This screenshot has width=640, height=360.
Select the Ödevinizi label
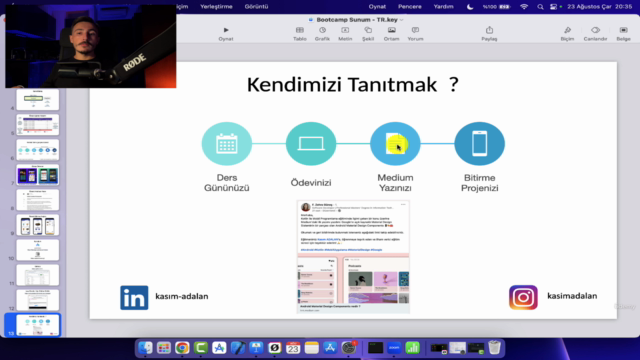(311, 182)
